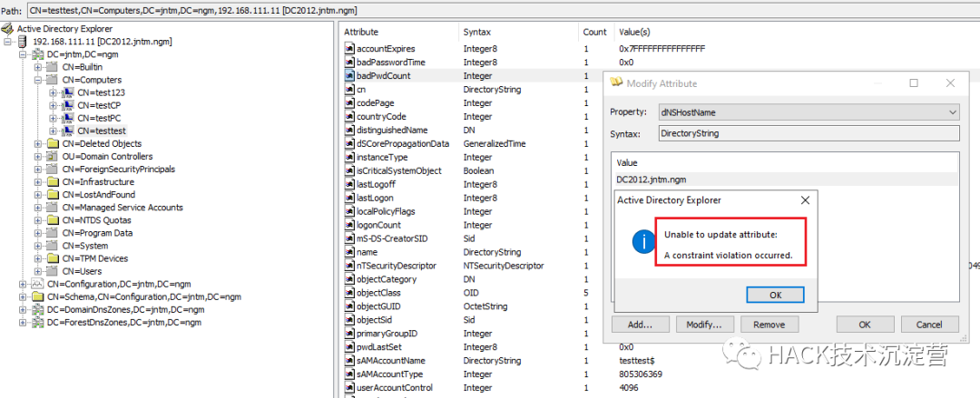The image size is (980, 398).
Task: Click the sAMAccountName attribute icon
Action: click(x=350, y=361)
